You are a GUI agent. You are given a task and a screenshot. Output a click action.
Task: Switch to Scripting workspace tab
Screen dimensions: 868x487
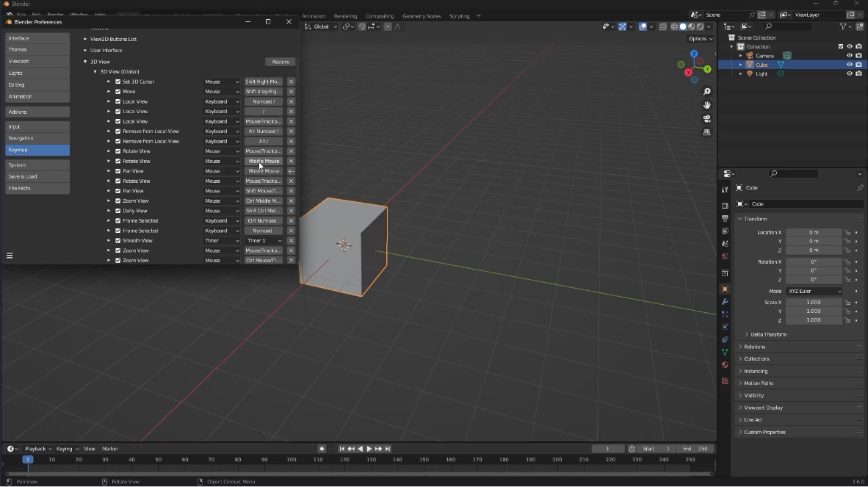460,16
